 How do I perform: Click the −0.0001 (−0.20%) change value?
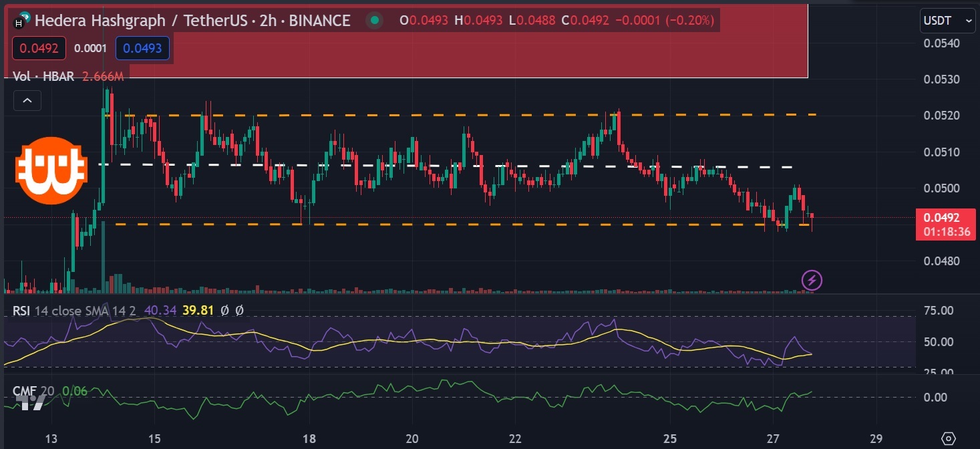point(665,21)
